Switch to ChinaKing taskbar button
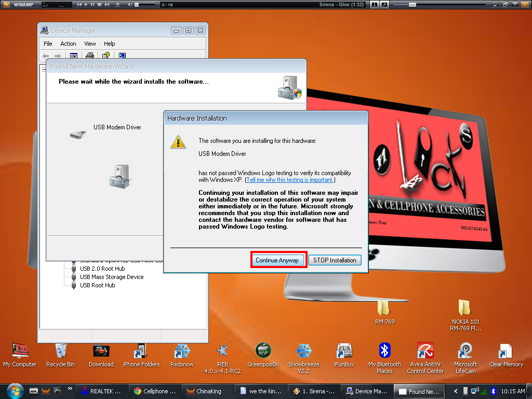This screenshot has width=532, height=399. pos(208,391)
